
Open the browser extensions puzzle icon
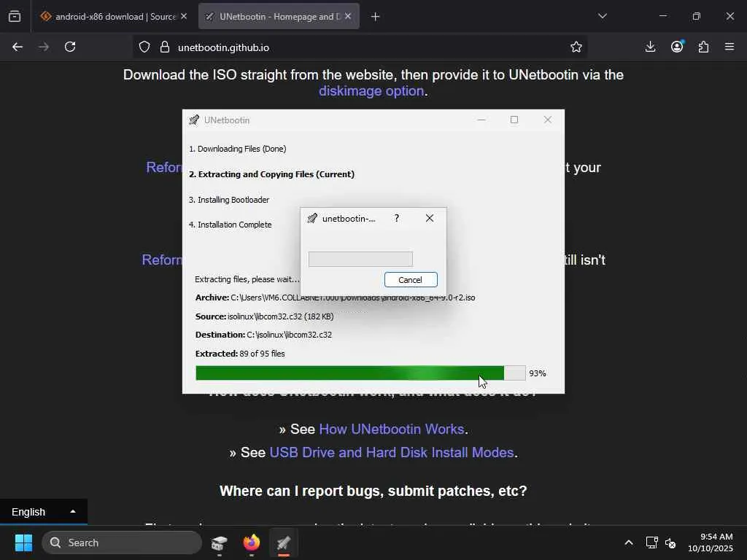[704, 47]
